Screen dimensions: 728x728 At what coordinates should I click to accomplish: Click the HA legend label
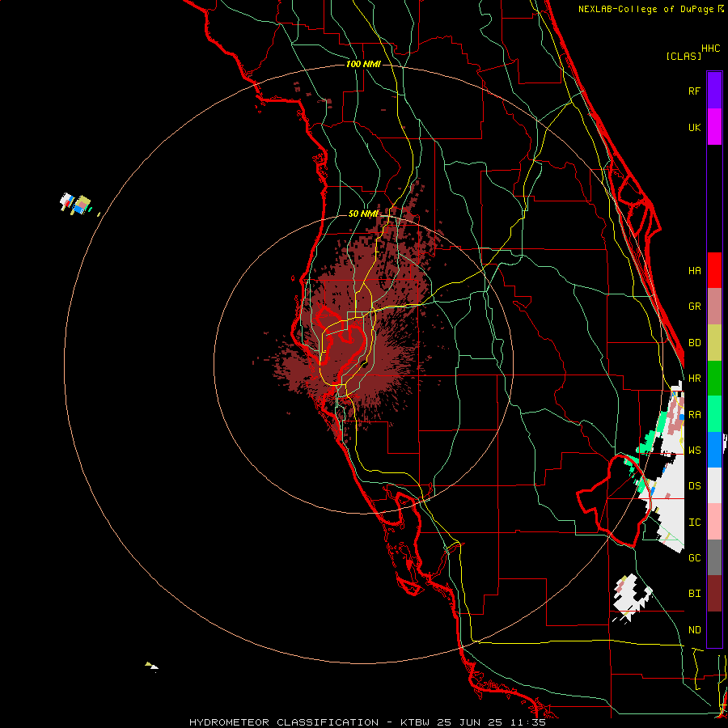tap(694, 270)
